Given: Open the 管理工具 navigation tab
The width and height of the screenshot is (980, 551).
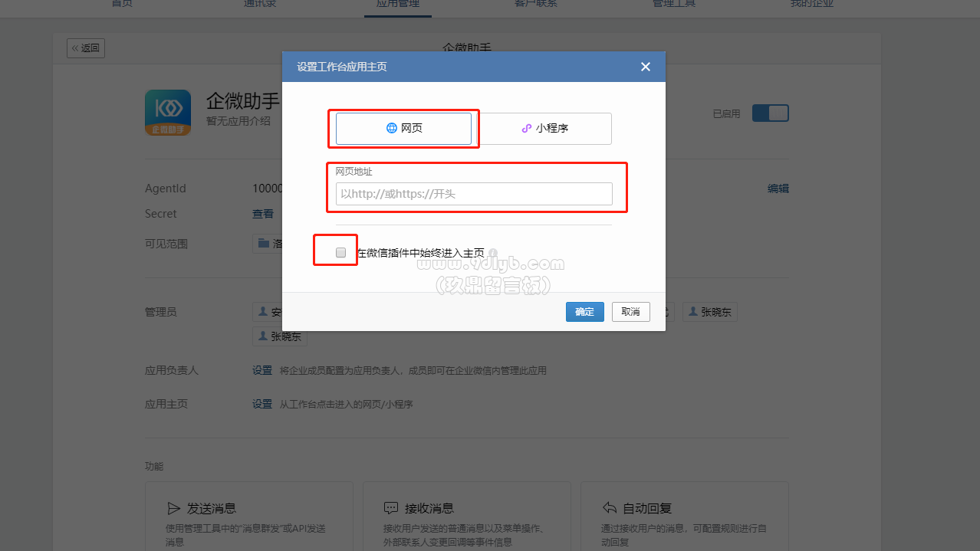Looking at the screenshot, I should [x=674, y=5].
